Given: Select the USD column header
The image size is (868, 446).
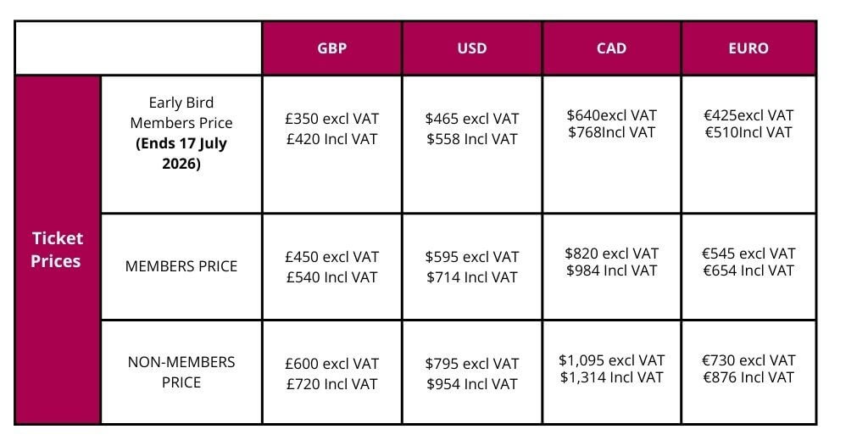Looking at the screenshot, I should (x=471, y=48).
